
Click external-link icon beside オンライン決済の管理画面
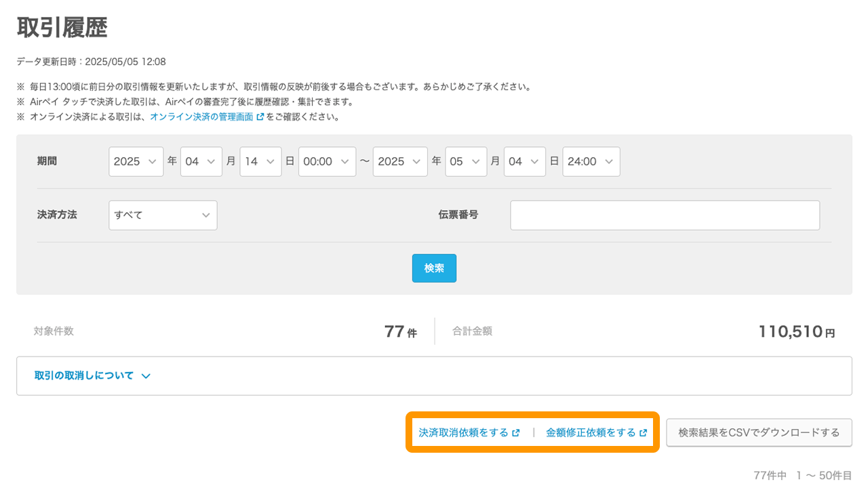(260, 117)
